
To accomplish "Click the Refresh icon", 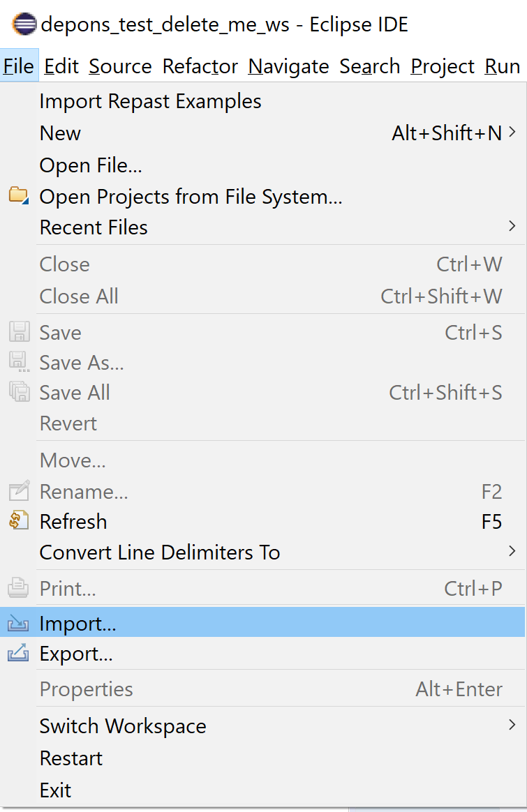I will coord(19,520).
